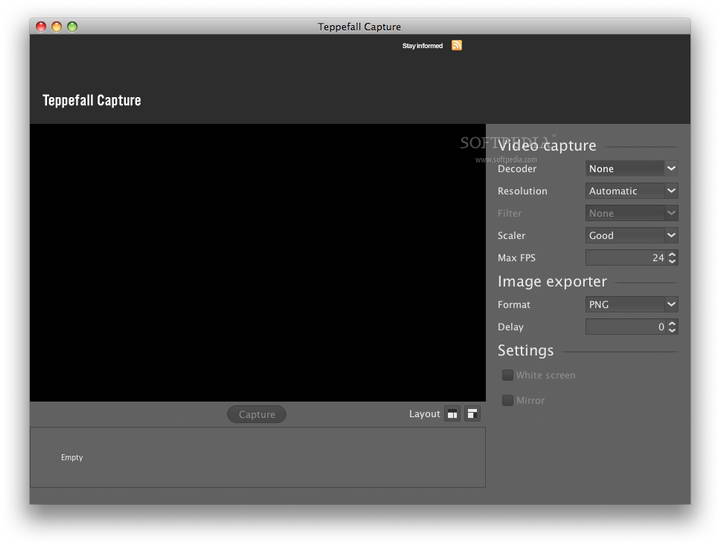Open the Format dropdown set to PNG
The width and height of the screenshot is (720, 545).
click(x=631, y=304)
